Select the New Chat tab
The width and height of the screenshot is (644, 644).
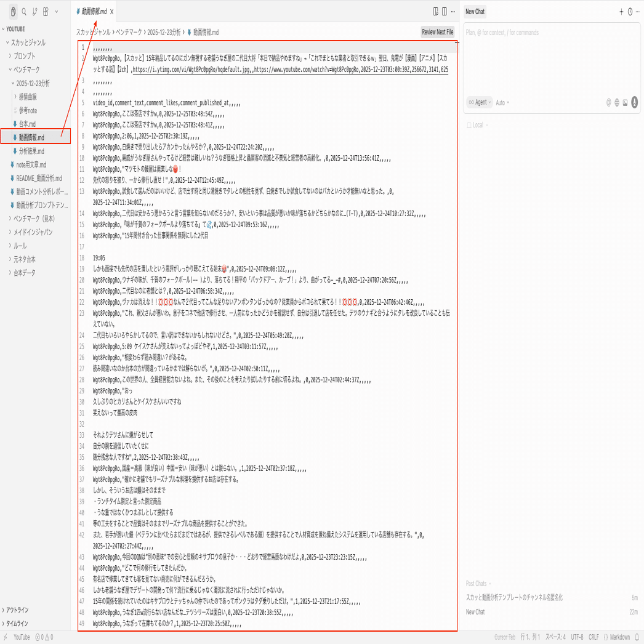click(x=475, y=12)
